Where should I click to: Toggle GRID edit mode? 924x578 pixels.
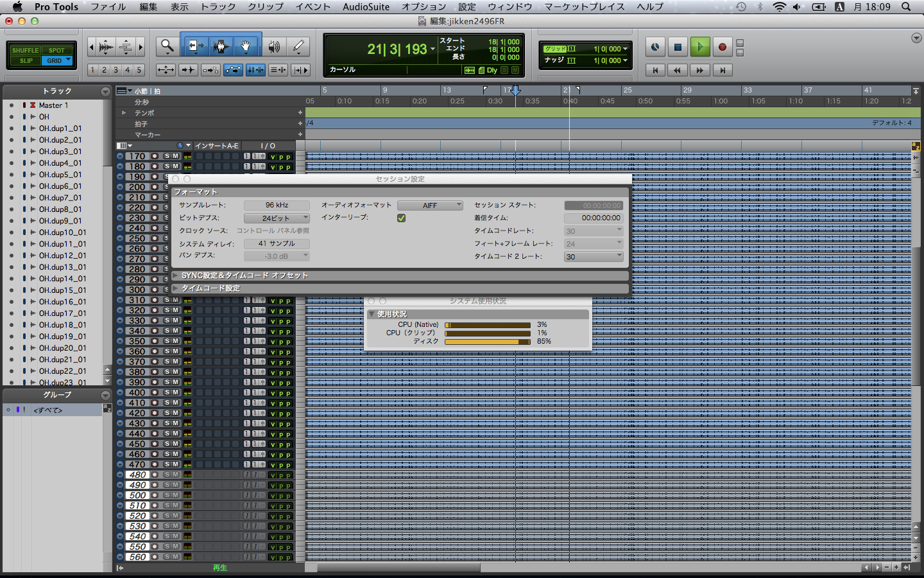coord(57,60)
